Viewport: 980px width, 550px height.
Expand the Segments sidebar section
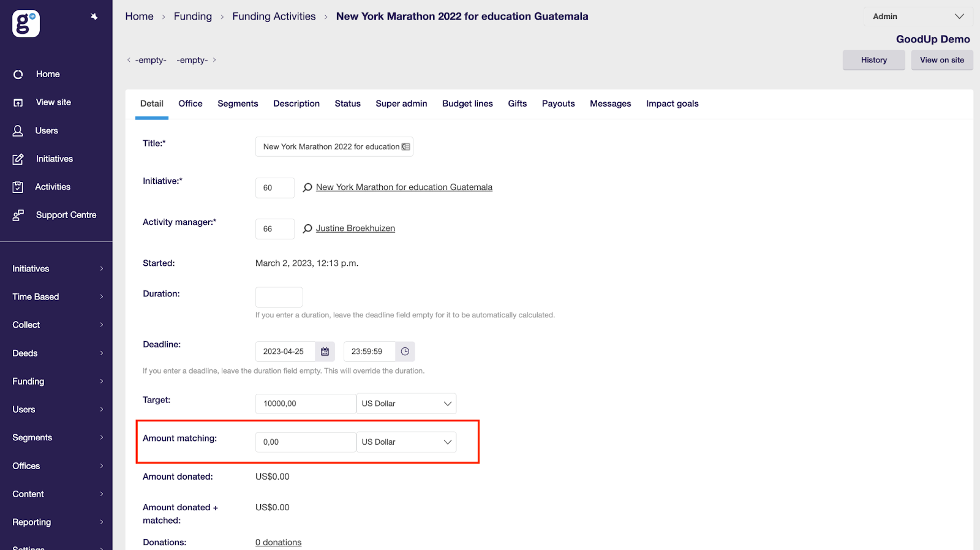coord(58,438)
